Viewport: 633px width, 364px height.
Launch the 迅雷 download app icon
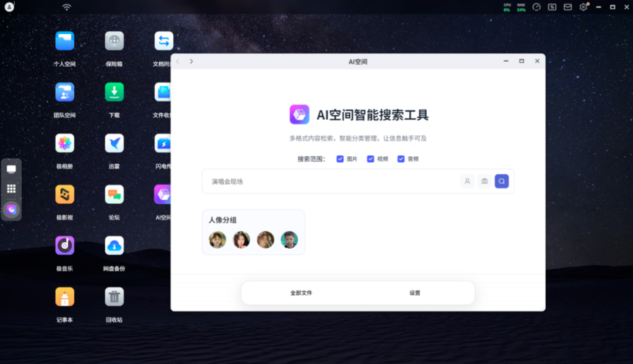(114, 144)
